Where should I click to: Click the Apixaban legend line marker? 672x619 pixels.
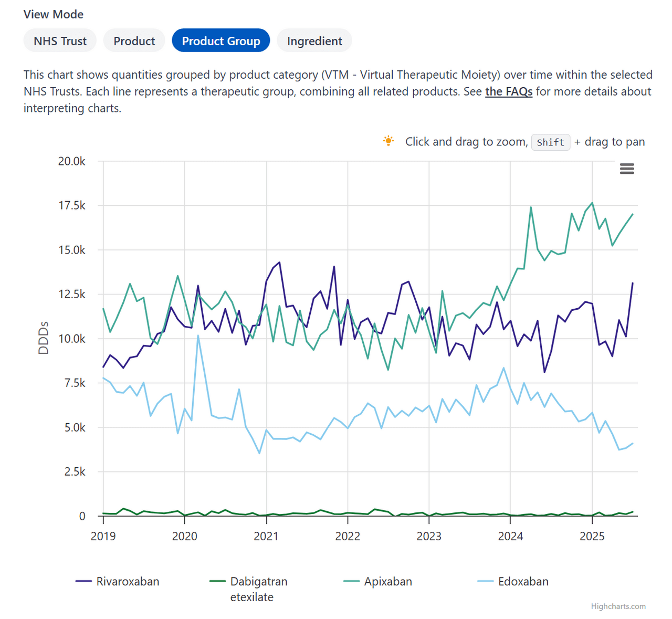click(x=351, y=581)
